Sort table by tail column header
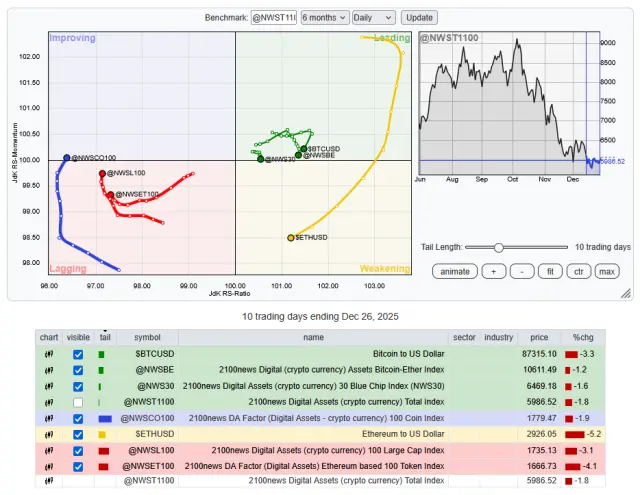The image size is (640, 495). pos(105,337)
